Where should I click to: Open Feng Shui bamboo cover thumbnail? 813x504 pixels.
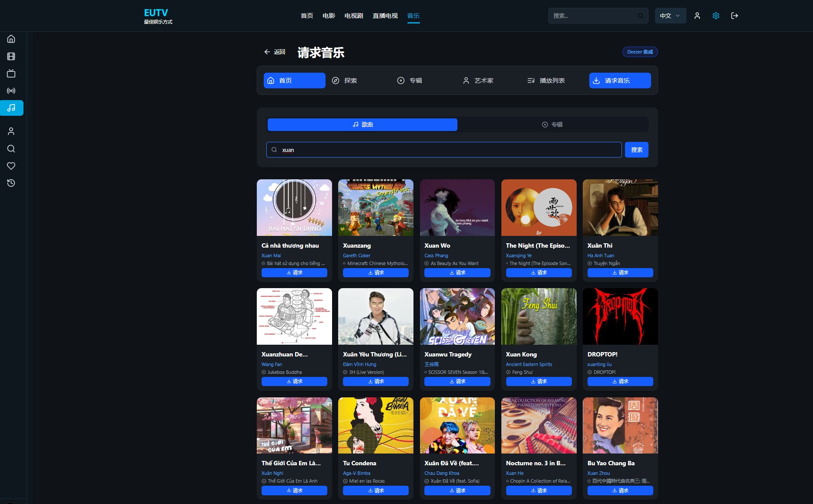click(x=539, y=316)
